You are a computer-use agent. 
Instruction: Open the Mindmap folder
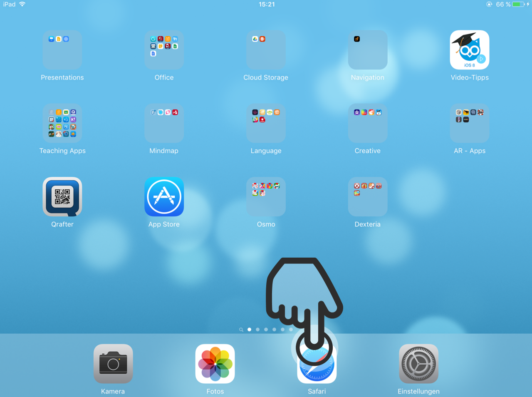pyautogui.click(x=164, y=123)
